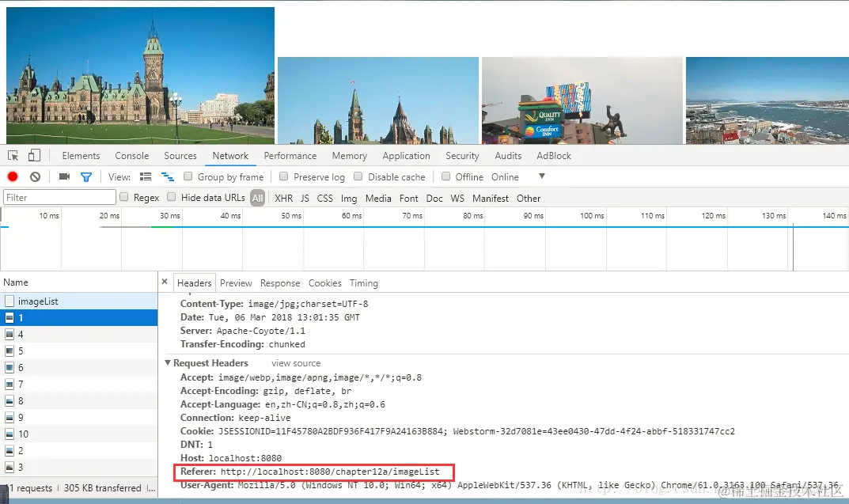Enable the Group by frame checkbox

coord(188,176)
